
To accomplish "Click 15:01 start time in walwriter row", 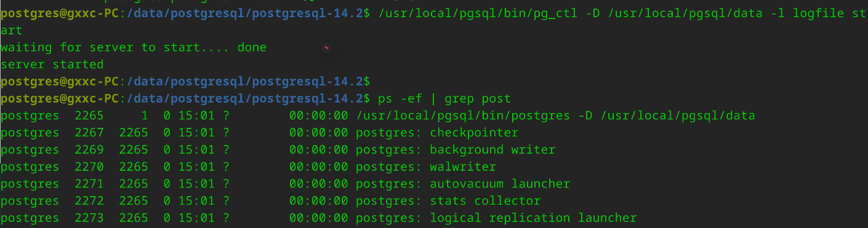I will coord(196,167).
